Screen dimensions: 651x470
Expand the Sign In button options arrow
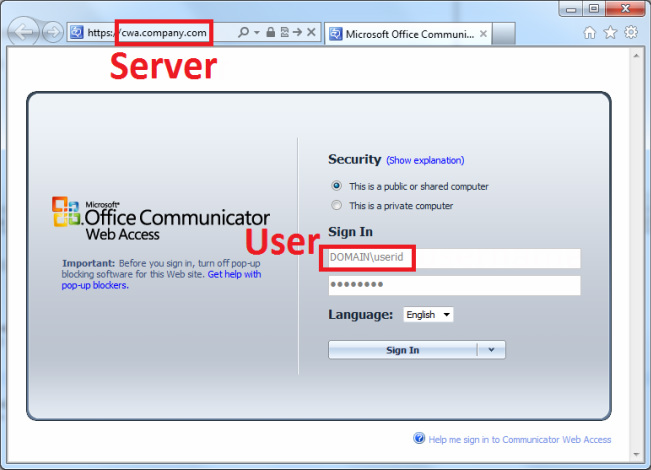click(492, 350)
